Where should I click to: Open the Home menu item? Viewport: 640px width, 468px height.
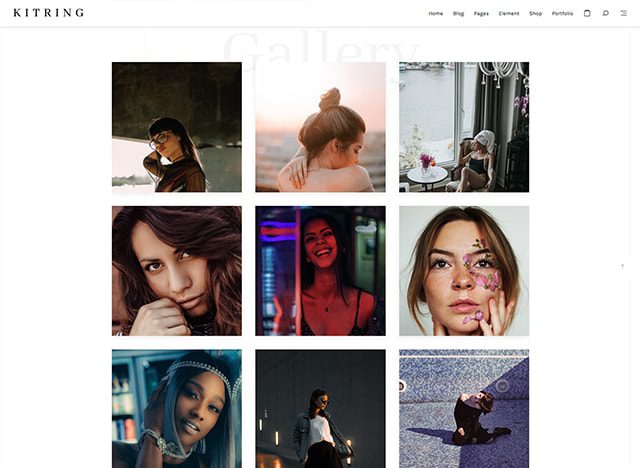(436, 13)
